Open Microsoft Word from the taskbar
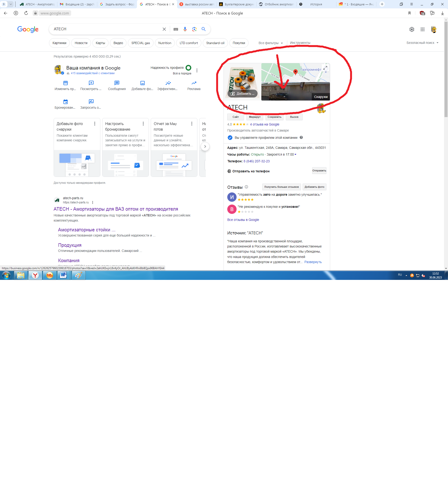The image size is (448, 480). [63, 275]
